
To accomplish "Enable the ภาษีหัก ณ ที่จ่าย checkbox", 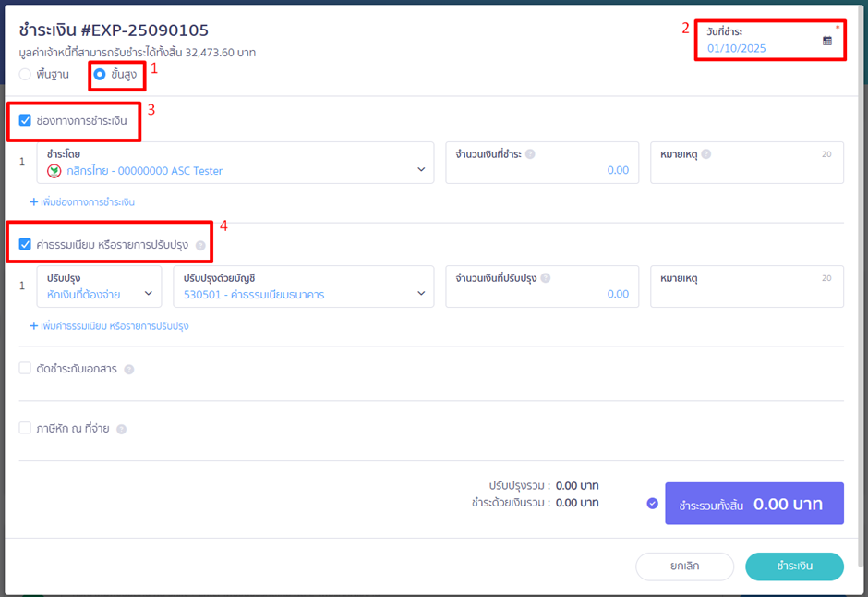I will 25,429.
